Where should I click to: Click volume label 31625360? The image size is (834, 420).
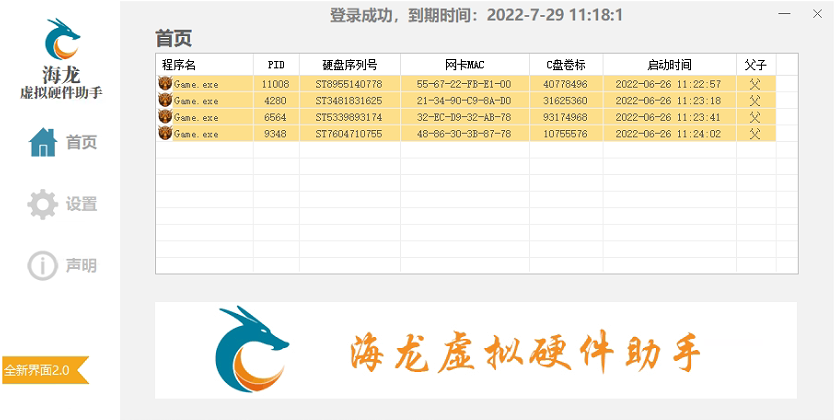[x=565, y=100]
